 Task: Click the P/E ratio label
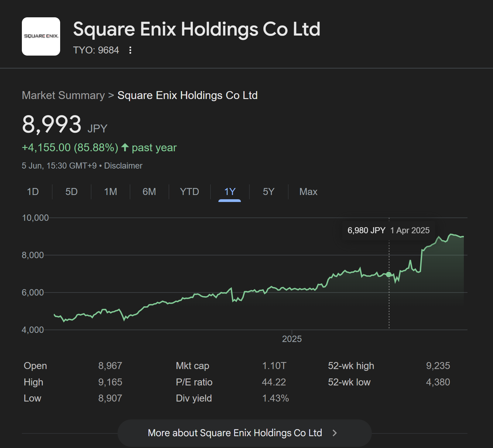click(194, 382)
